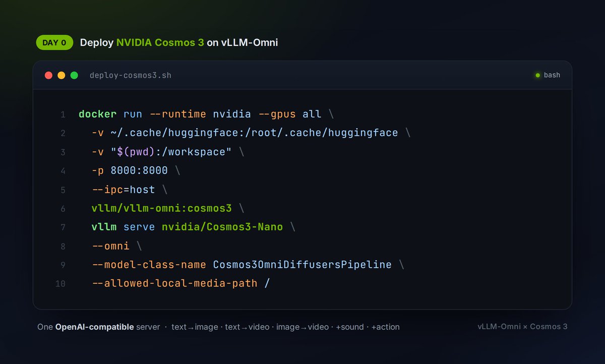The image size is (605, 364).
Task: Click the 'NVIDIA Cosmos 3' heading text
Action: click(160, 43)
